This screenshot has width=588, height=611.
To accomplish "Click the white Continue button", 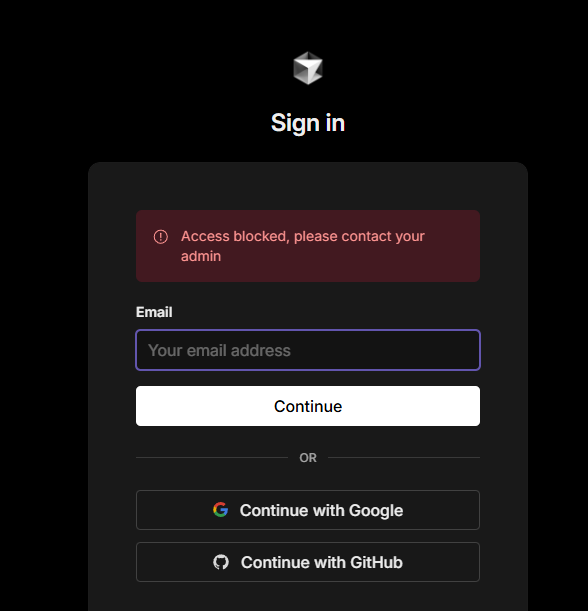I will (308, 406).
